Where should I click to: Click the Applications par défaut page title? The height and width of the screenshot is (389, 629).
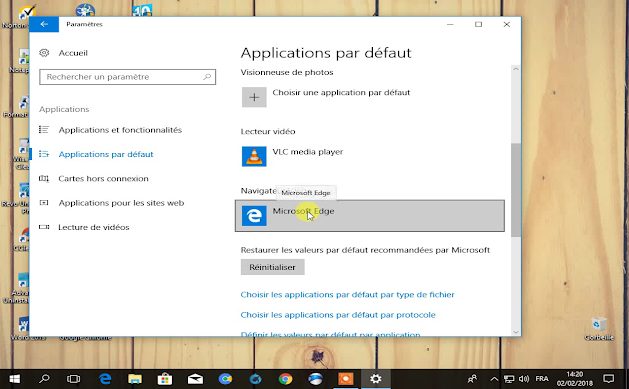click(326, 53)
